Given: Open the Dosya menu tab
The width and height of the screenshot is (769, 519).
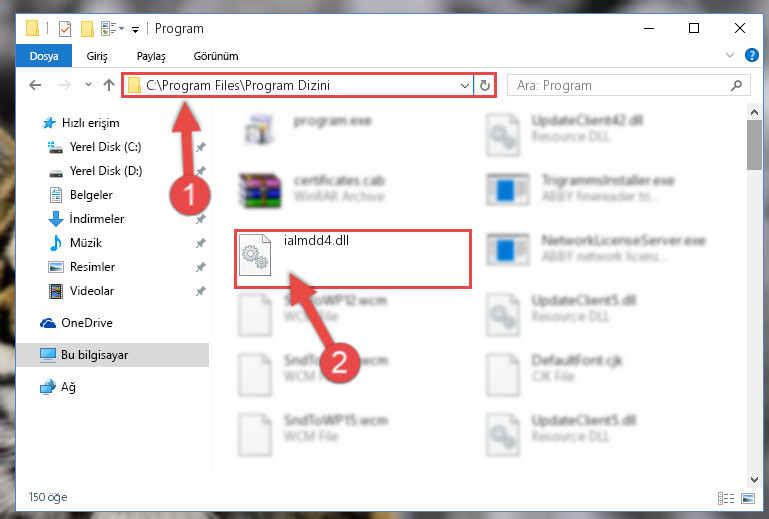Looking at the screenshot, I should 44,56.
